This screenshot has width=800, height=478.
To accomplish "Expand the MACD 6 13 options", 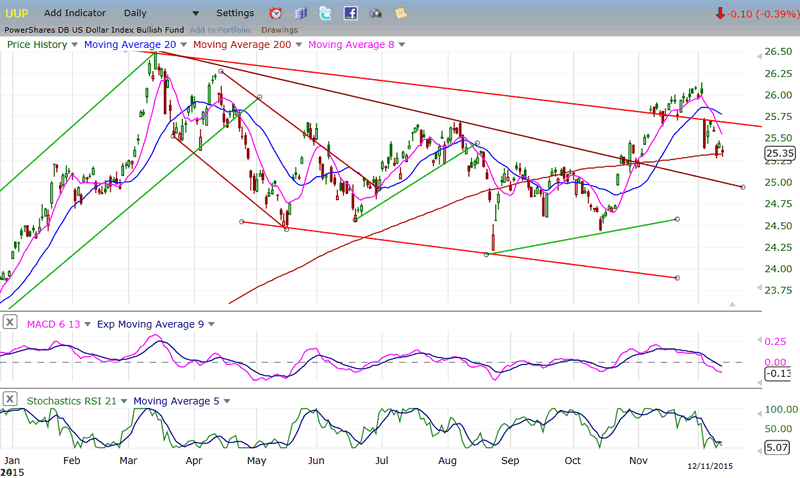I will tap(87, 323).
